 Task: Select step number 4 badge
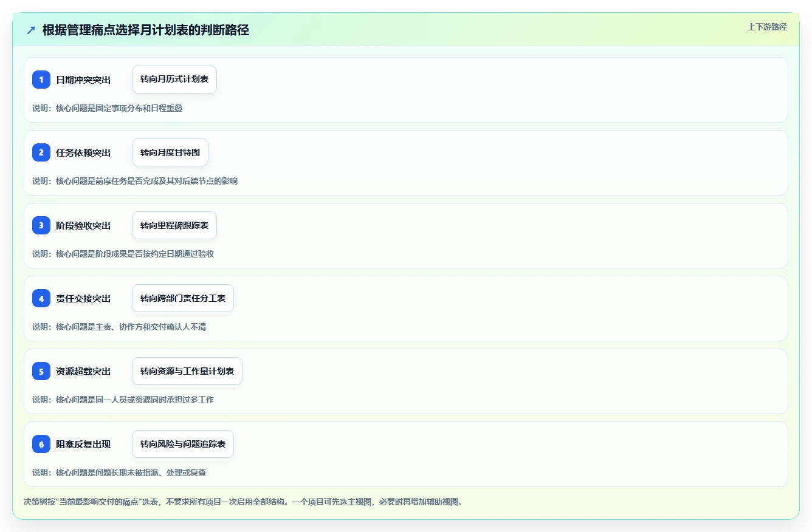click(41, 298)
